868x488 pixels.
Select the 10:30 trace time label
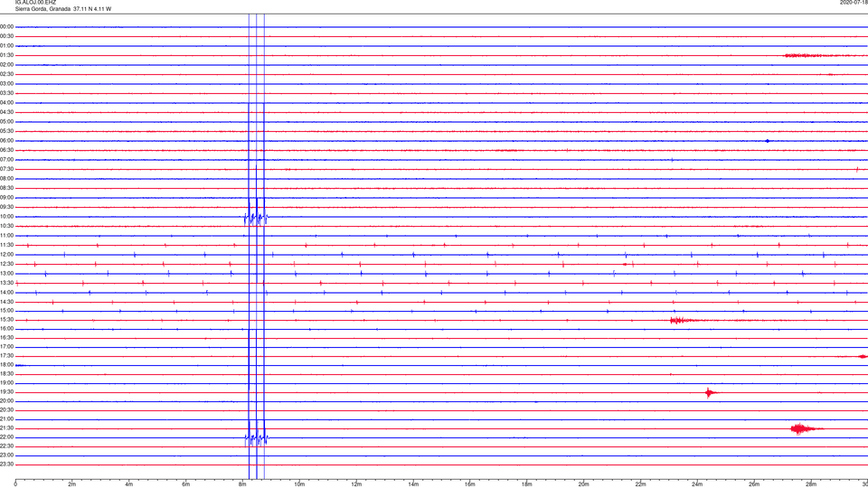[x=6, y=226]
